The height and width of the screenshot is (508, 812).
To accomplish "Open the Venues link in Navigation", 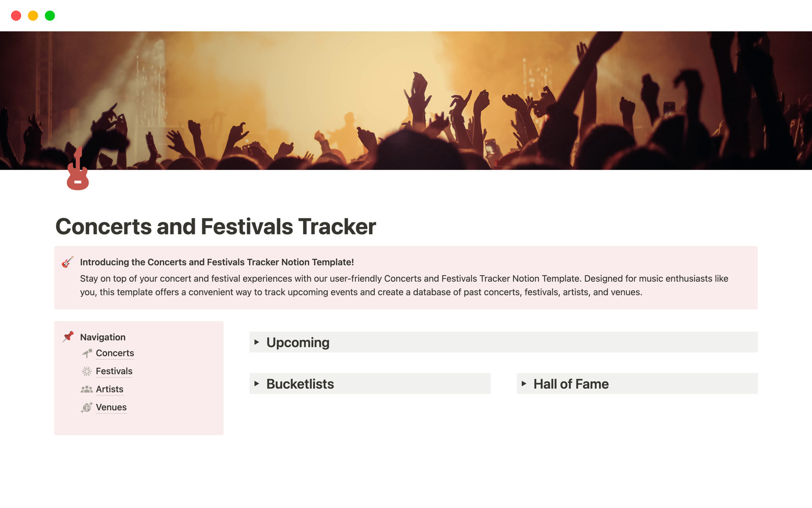I will coord(111,407).
